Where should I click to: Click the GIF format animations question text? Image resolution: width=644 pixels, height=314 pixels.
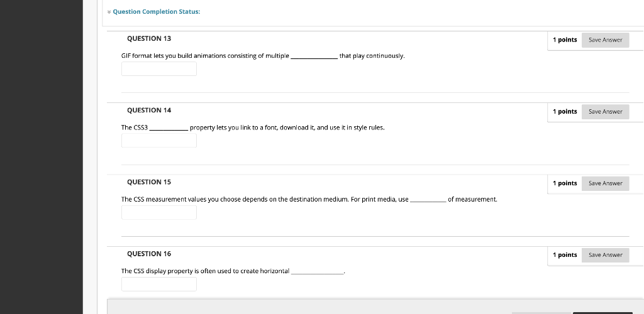coord(263,56)
